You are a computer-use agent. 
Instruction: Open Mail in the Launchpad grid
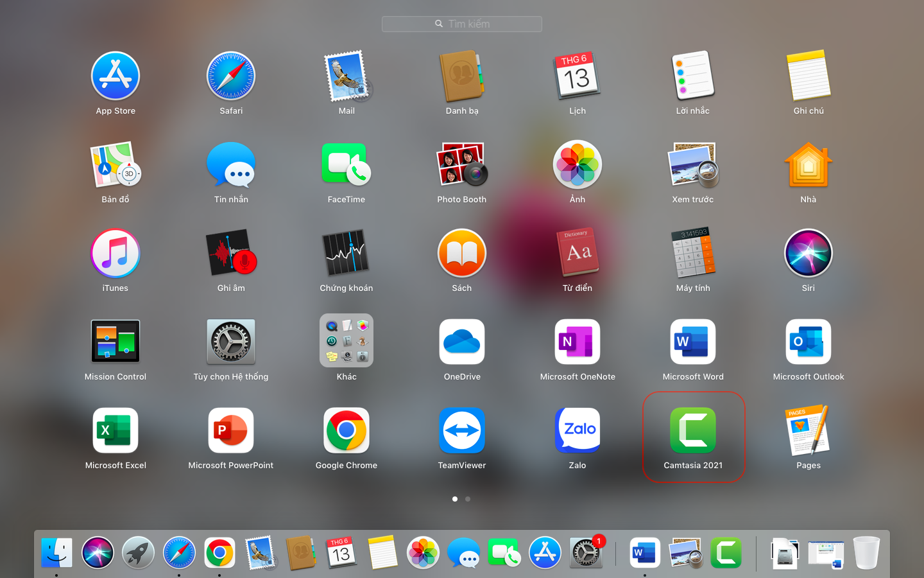346,76
